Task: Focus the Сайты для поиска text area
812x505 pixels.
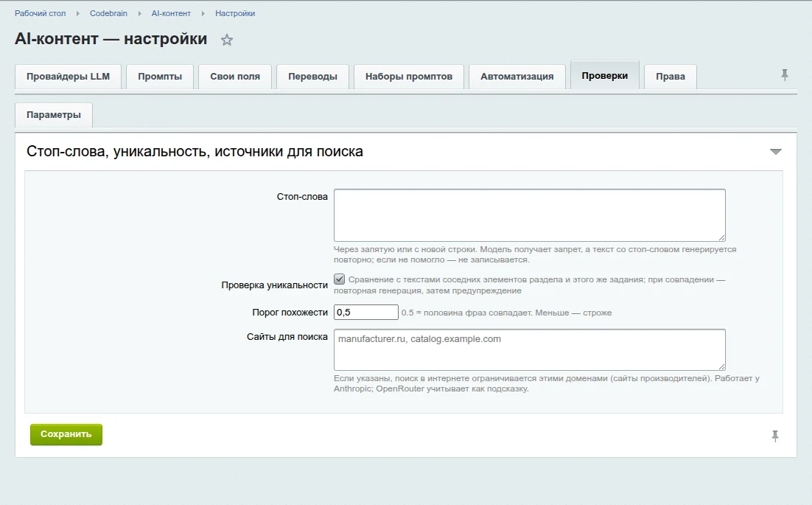Action: (530, 349)
